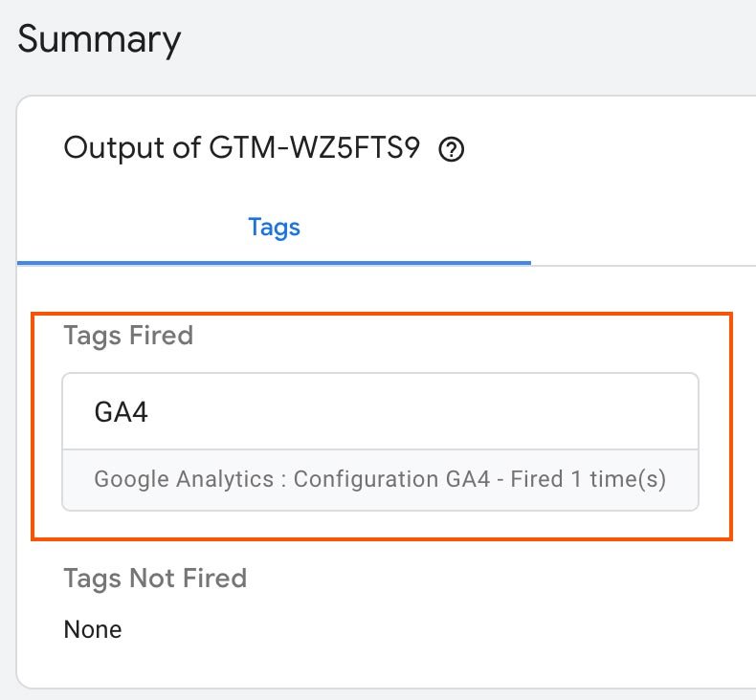The height and width of the screenshot is (700, 756).
Task: Click the Fired 1 time(s) text
Action: point(589,479)
